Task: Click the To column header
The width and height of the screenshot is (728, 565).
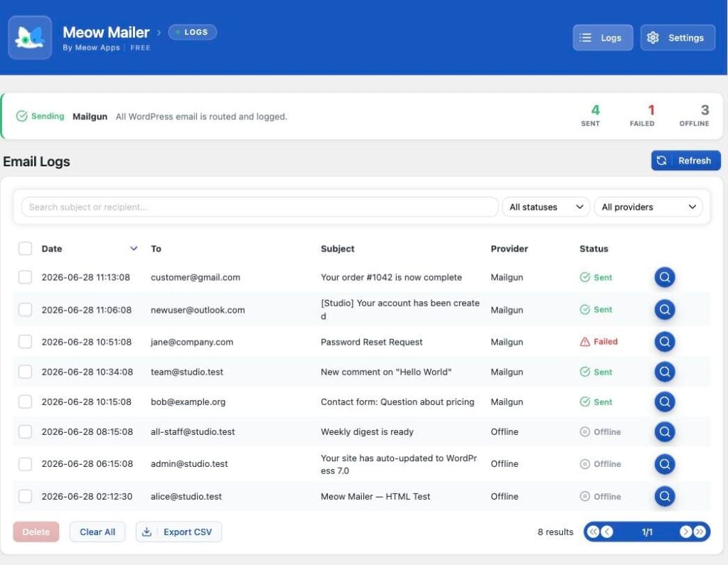Action: point(156,248)
